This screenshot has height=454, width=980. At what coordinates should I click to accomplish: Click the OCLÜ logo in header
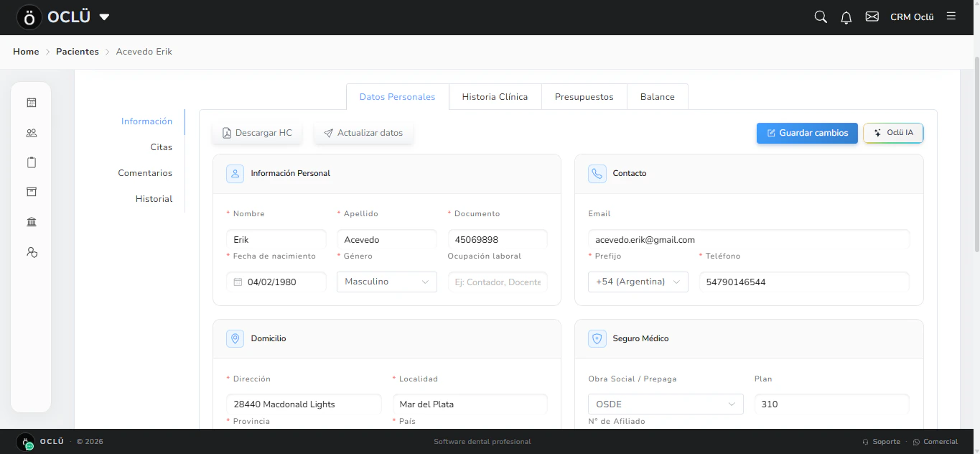[55, 17]
